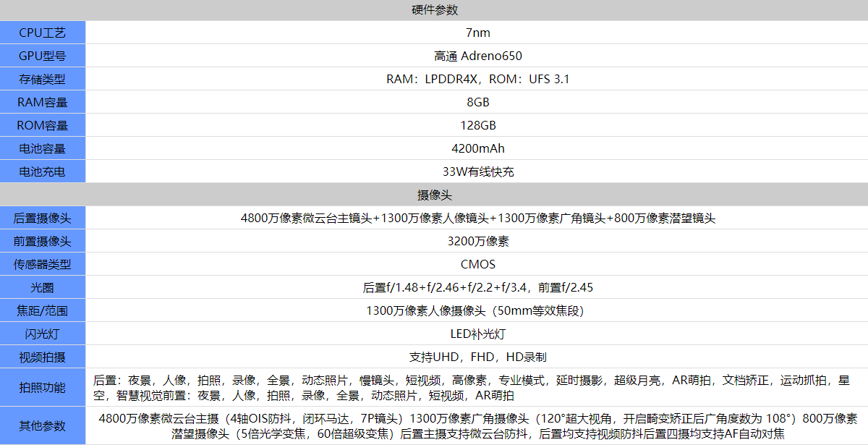Image resolution: width=868 pixels, height=445 pixels.
Task: Click the 4200mAh battery value
Action: (x=477, y=148)
